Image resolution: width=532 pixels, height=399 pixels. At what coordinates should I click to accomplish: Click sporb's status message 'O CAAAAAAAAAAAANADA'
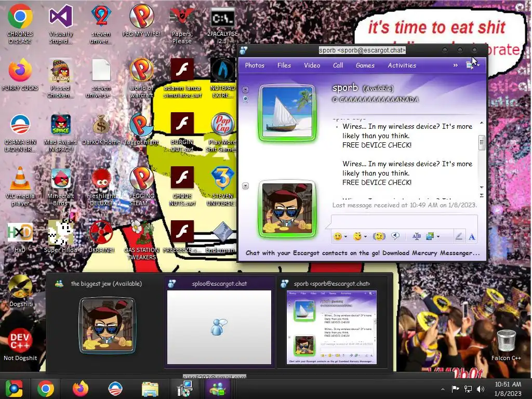(376, 99)
